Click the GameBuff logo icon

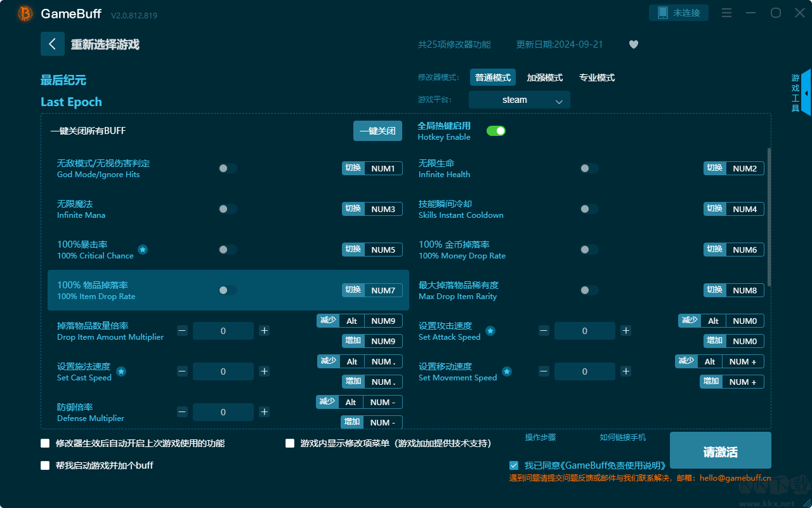point(25,13)
